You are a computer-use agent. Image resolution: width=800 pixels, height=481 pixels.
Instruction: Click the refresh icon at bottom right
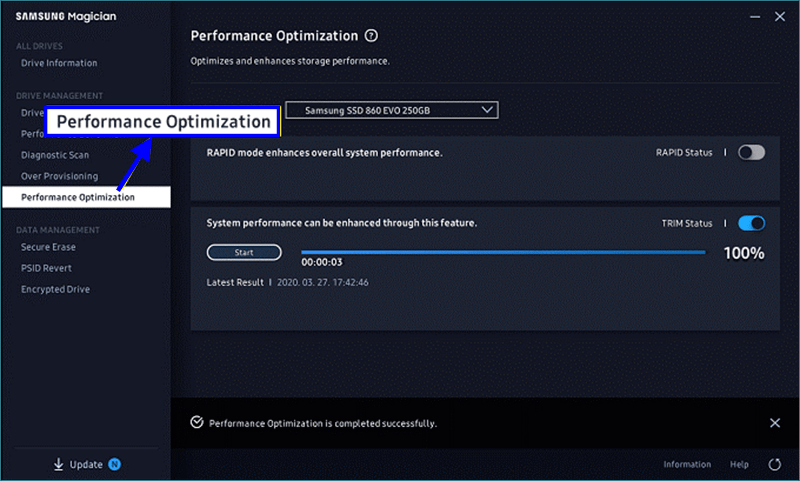774,464
